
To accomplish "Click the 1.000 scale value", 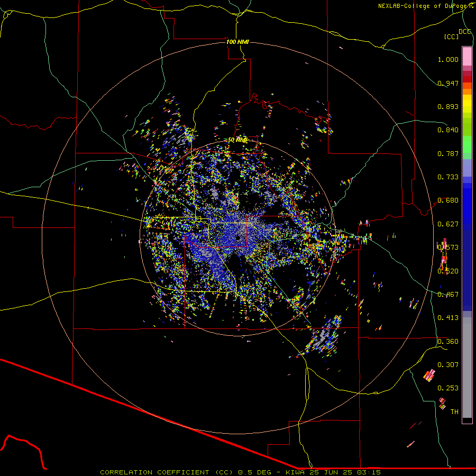I will 448,59.
